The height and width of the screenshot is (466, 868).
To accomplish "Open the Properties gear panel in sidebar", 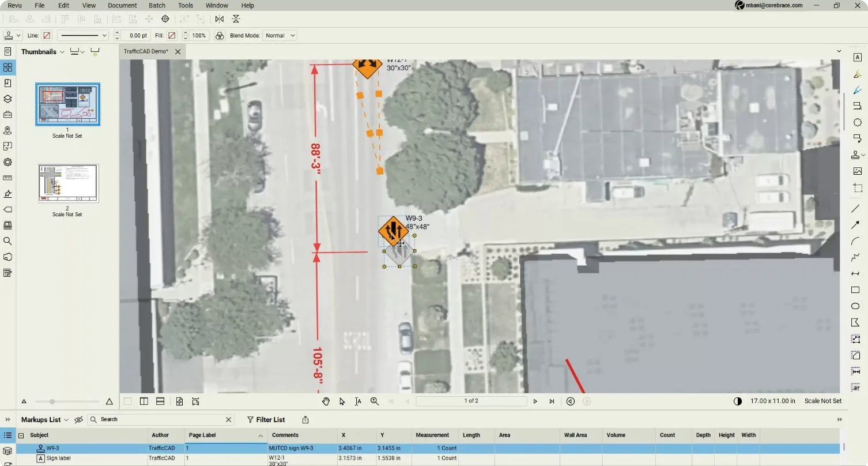I will (7, 162).
